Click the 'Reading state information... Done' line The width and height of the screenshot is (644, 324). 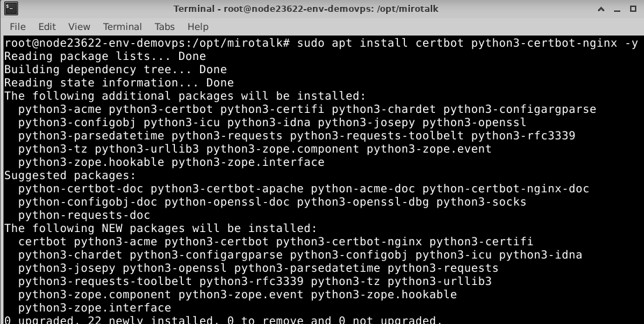[118, 83]
